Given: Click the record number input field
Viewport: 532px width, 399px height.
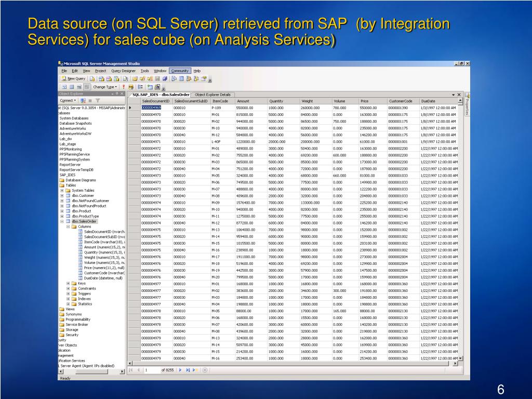Looking at the screenshot, I should click(x=152, y=370).
